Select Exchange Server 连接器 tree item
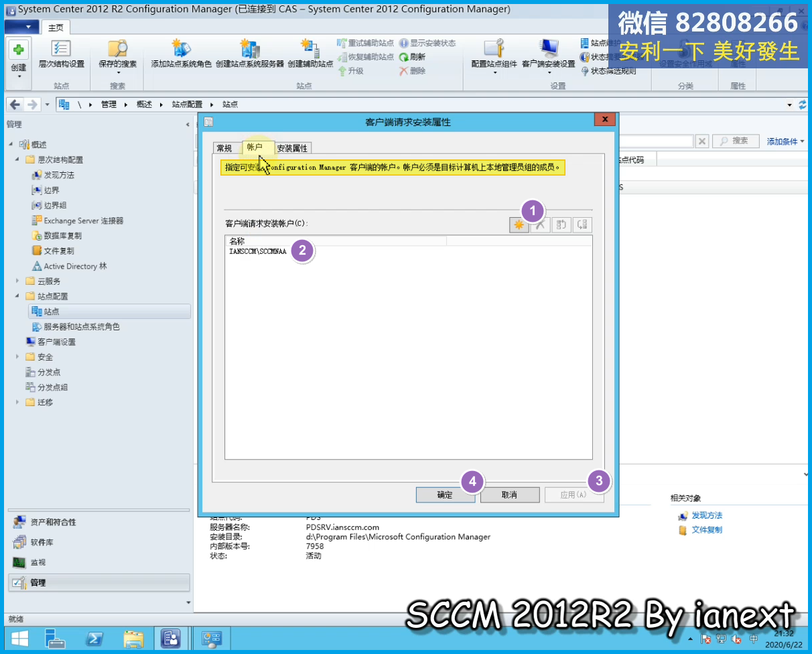 point(84,220)
